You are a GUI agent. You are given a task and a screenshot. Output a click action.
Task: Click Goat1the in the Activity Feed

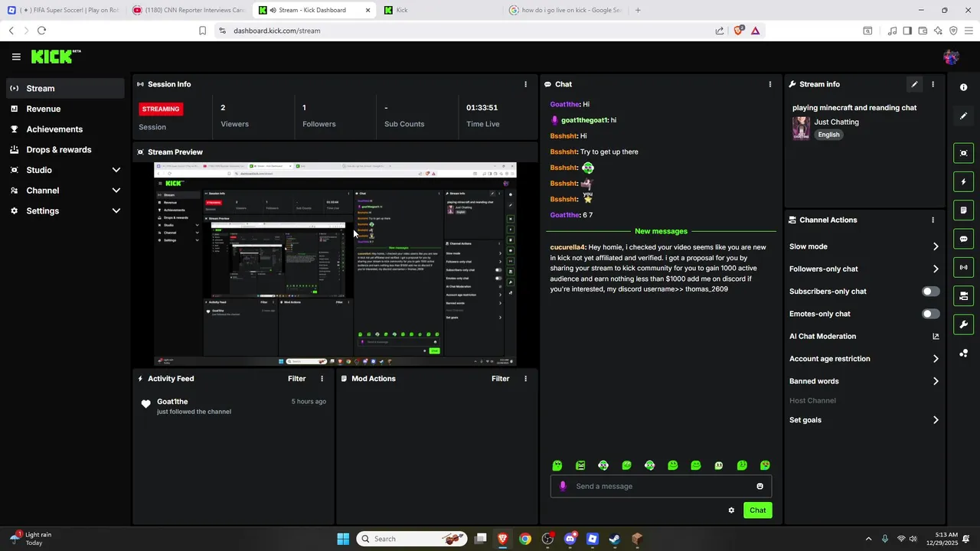[172, 402]
